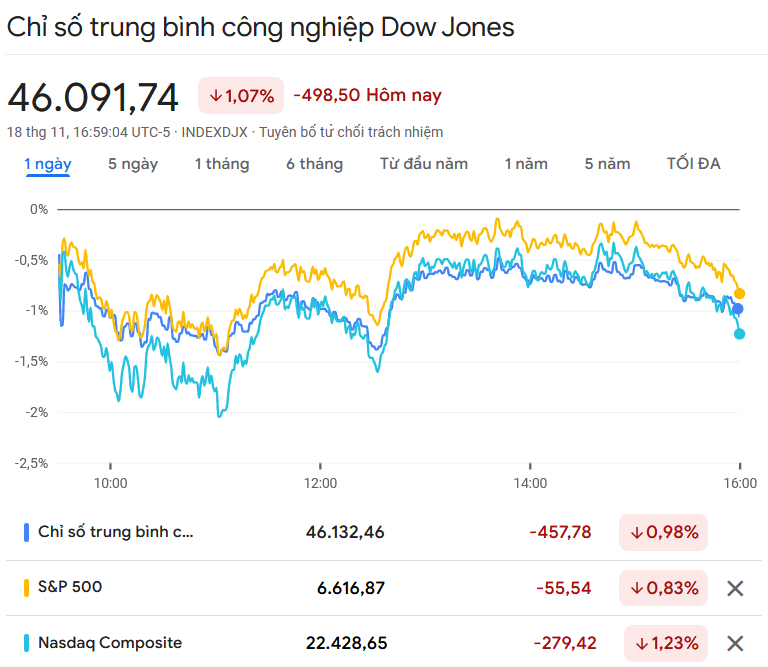Click the Nasdaq Composite yellow-cyan color marker
The height and width of the screenshot is (667, 768).
coord(26,643)
